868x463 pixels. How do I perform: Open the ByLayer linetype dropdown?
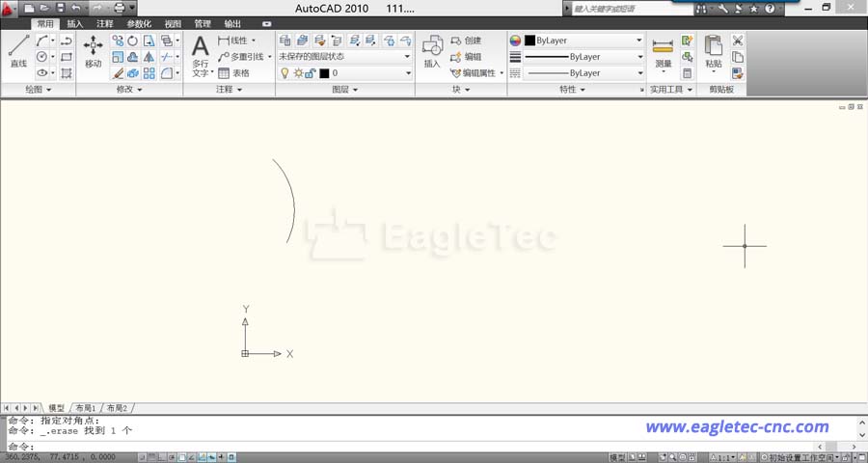[x=583, y=72]
